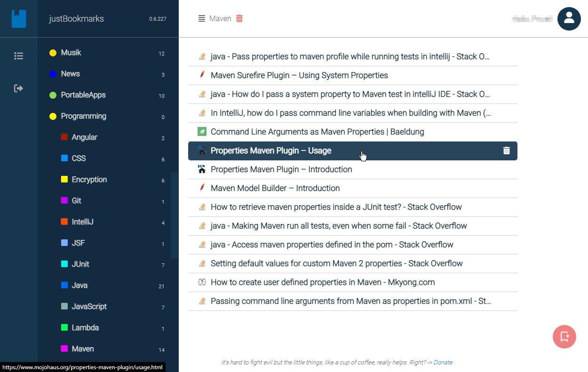Click the yellow color dot beside Encryption
The width and height of the screenshot is (588, 372).
(63, 180)
